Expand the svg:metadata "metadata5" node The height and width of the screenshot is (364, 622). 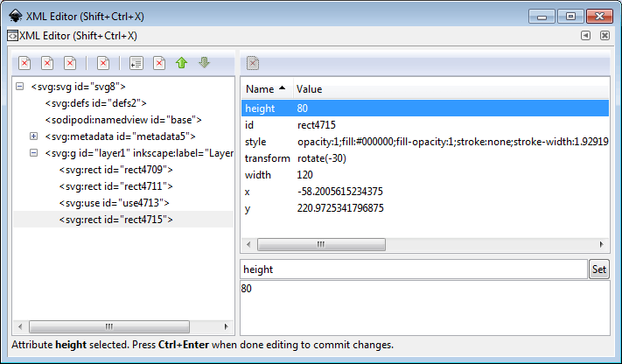click(34, 136)
